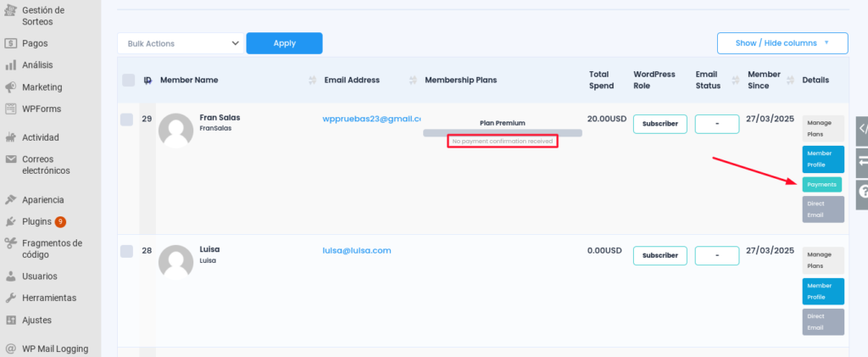The image size is (868, 357).
Task: Sort by Member Since column arrows
Action: click(x=789, y=81)
